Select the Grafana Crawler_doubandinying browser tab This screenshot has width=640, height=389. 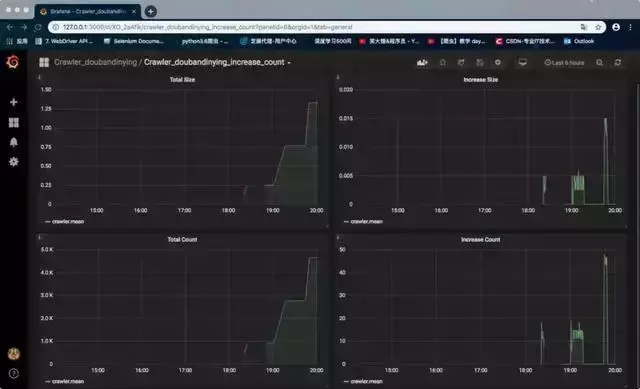pos(87,11)
